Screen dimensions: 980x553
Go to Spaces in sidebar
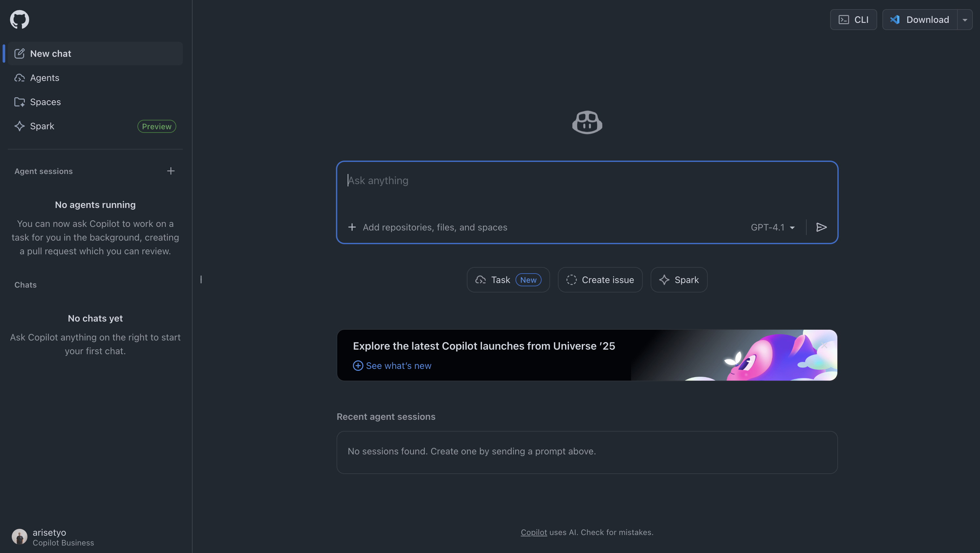click(x=45, y=102)
